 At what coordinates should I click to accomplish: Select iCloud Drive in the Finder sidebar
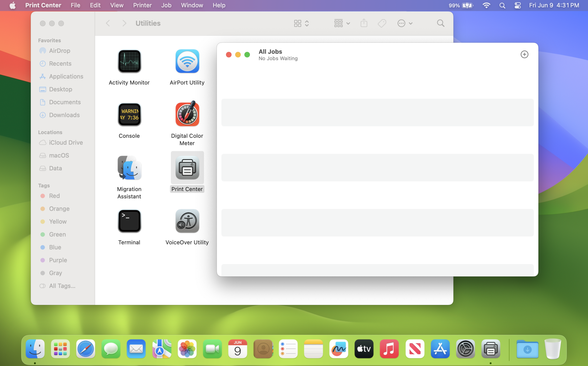[x=66, y=142]
